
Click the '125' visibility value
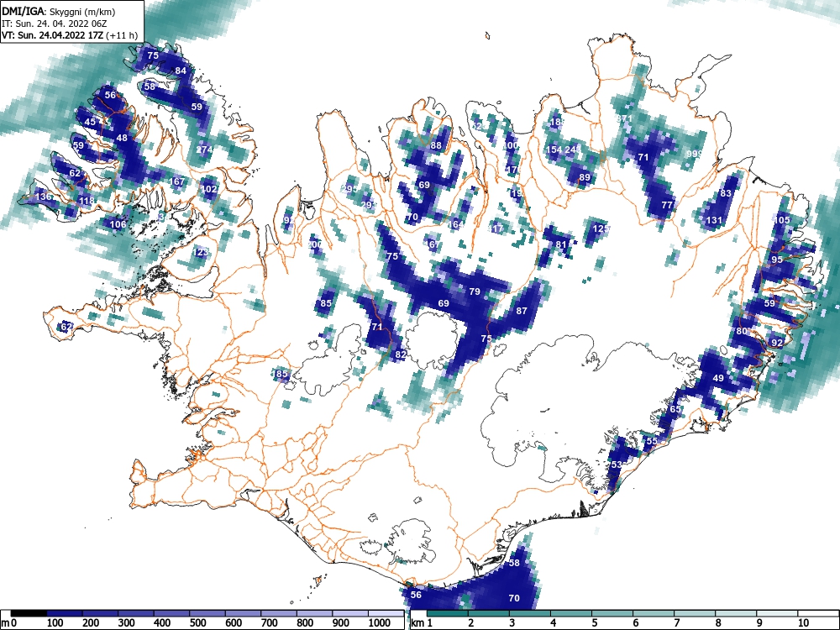coord(601,228)
